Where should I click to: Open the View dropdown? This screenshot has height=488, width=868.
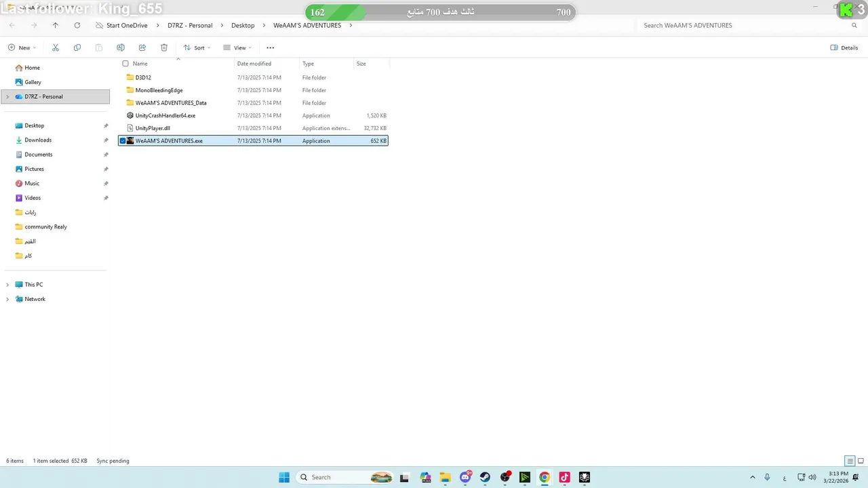click(x=237, y=47)
